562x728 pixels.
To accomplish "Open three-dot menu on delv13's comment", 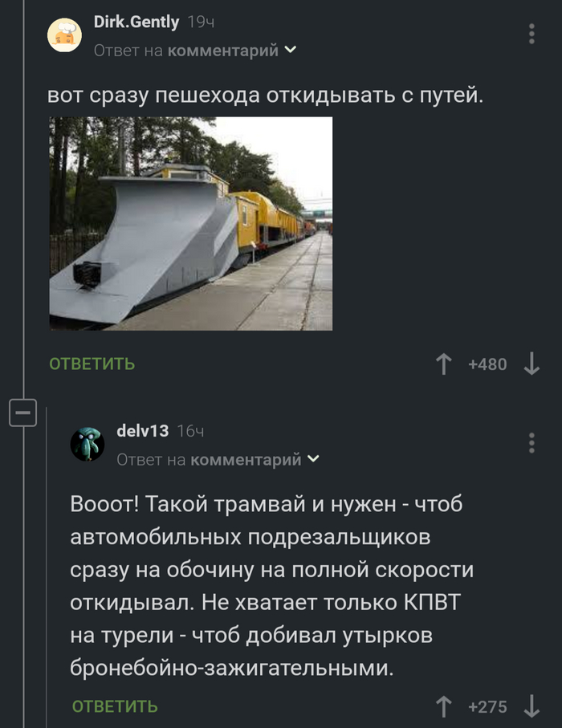I will [x=531, y=443].
